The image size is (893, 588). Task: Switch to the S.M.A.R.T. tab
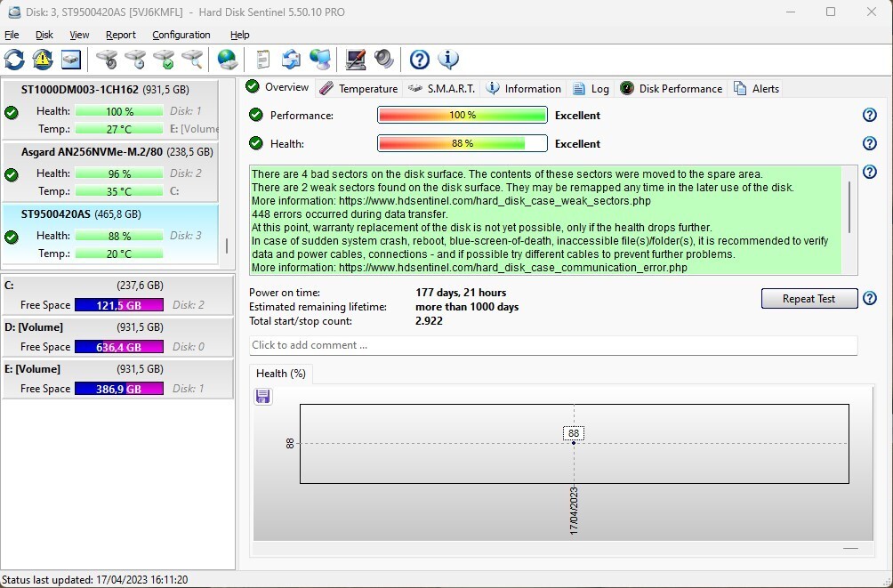[x=443, y=88]
